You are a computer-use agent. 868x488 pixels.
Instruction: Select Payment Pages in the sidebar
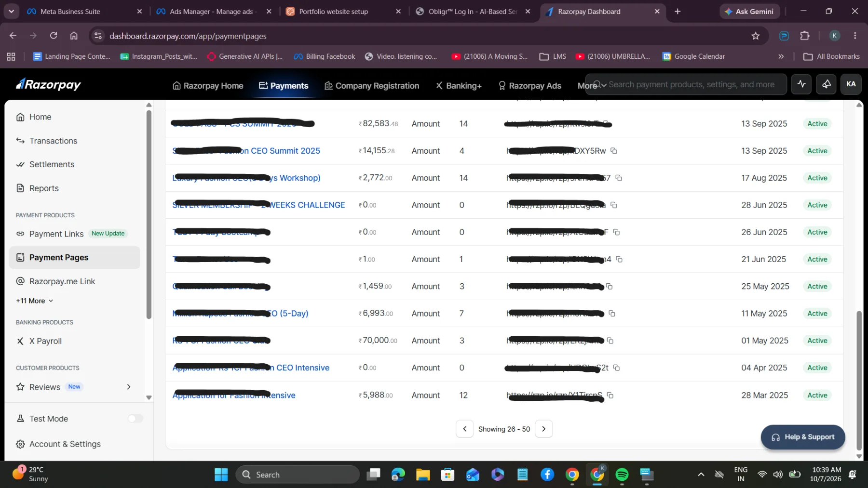click(74, 258)
